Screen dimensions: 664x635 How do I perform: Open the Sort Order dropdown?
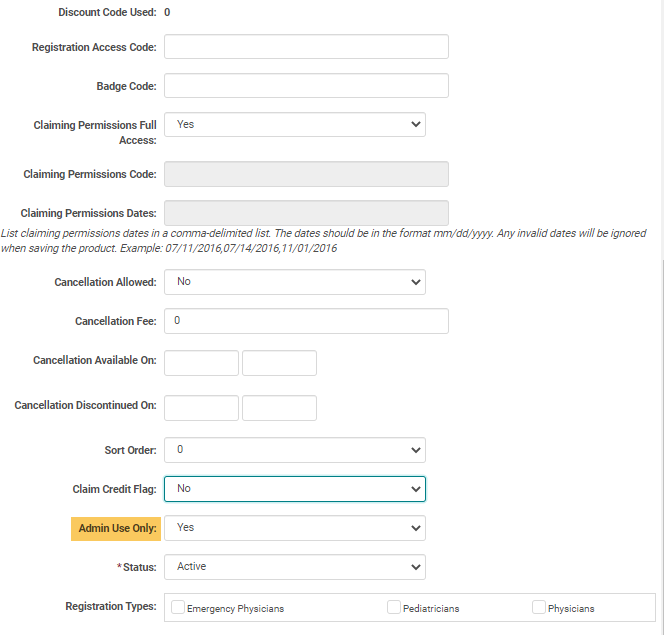click(295, 450)
